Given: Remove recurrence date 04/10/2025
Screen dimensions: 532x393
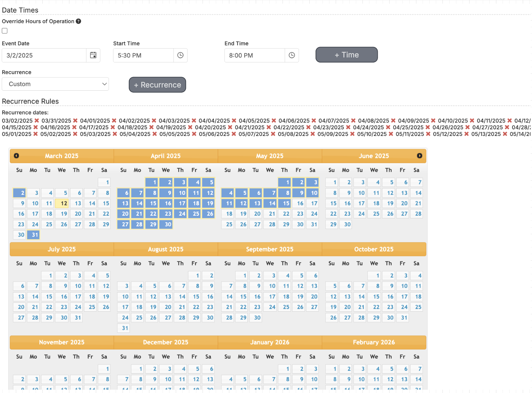Looking at the screenshot, I should pos(472,121).
